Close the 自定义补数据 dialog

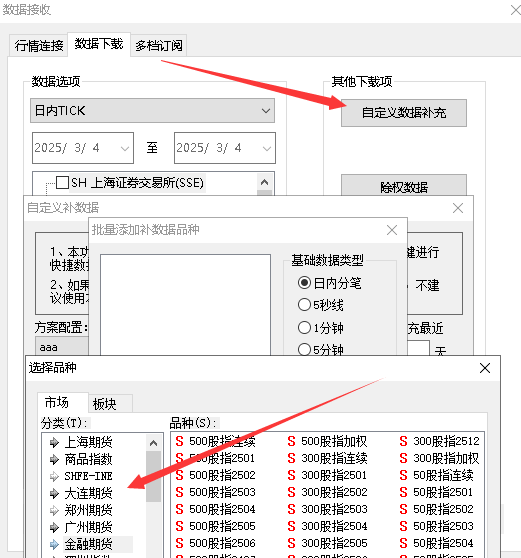(458, 208)
